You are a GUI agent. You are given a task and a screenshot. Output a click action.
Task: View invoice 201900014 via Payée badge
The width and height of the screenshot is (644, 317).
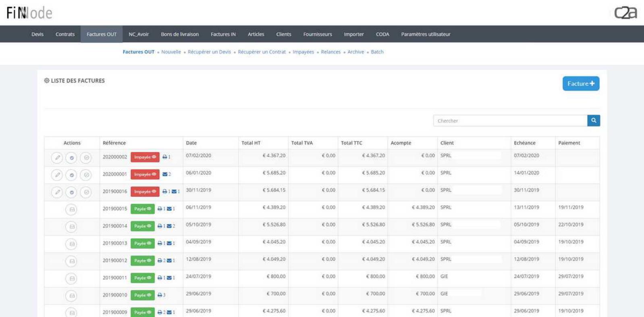143,226
